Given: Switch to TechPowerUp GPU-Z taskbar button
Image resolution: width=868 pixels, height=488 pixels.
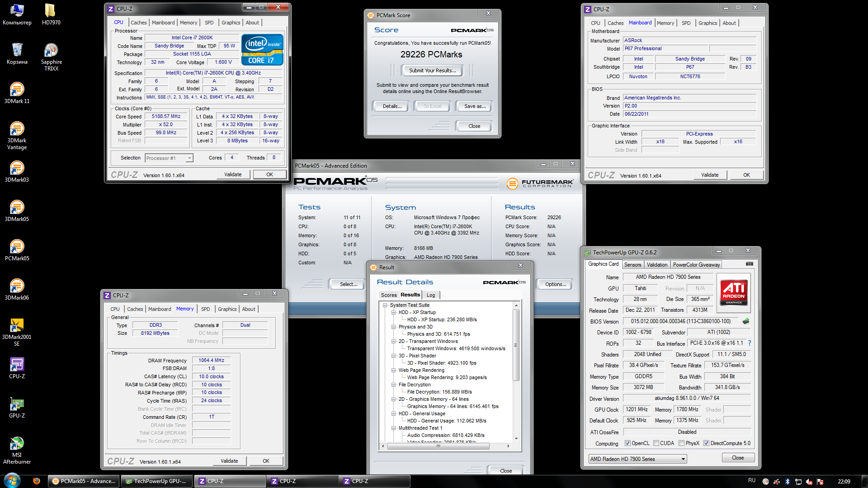Looking at the screenshot, I should point(157,481).
